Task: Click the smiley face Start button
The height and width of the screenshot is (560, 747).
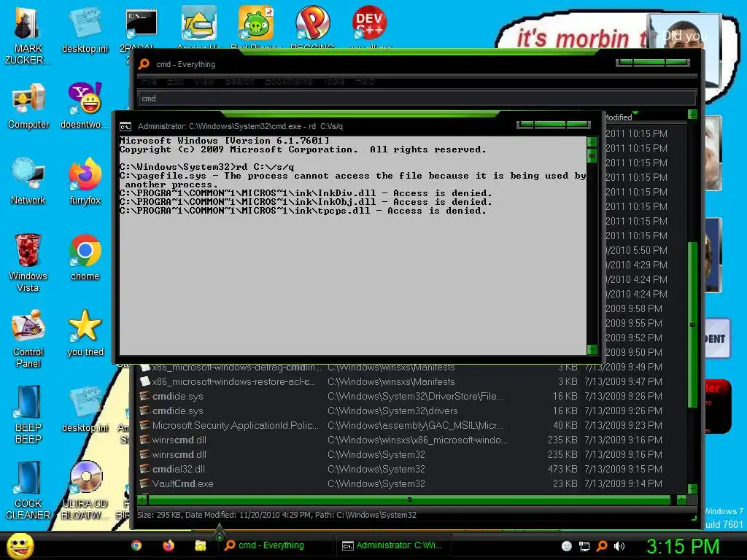Action: click(20, 546)
